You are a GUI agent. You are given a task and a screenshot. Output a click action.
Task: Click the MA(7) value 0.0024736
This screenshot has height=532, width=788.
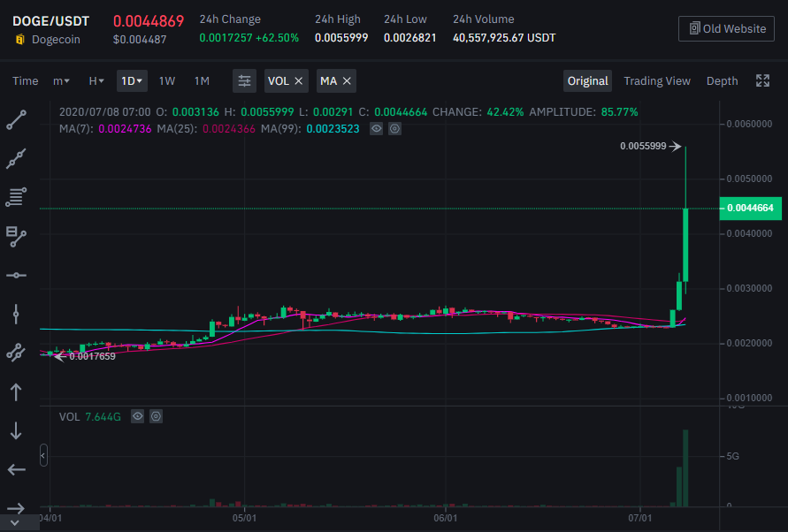(x=125, y=129)
